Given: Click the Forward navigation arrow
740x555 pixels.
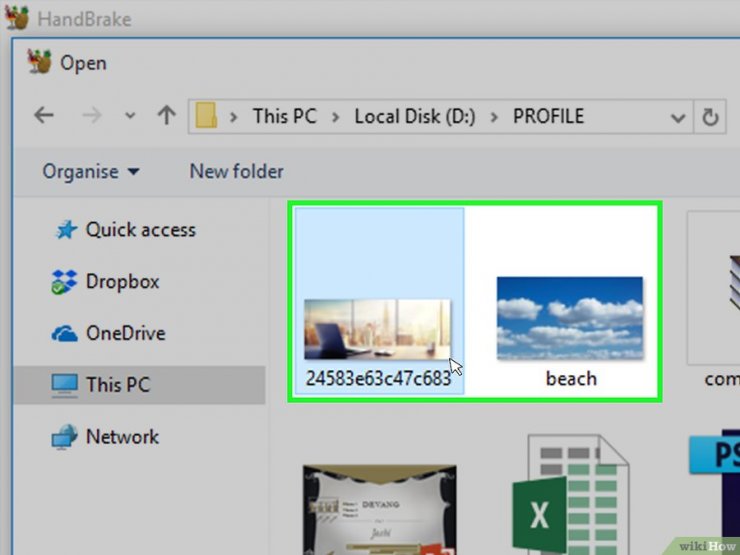Looking at the screenshot, I should pyautogui.click(x=92, y=115).
